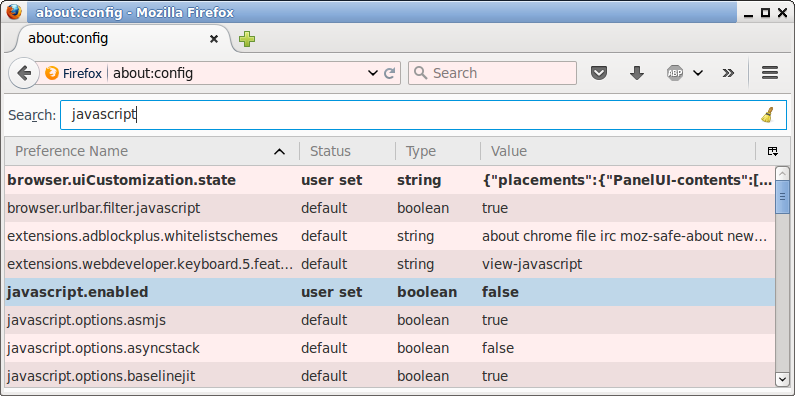Open the Pocket toolbar icon
The width and height of the screenshot is (795, 396).
click(599, 73)
